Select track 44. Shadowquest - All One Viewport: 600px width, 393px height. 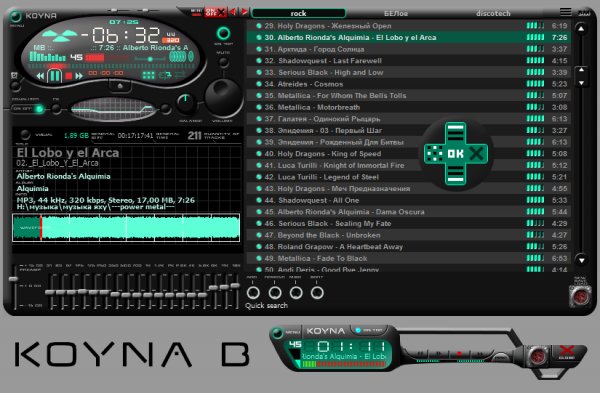tap(408, 201)
